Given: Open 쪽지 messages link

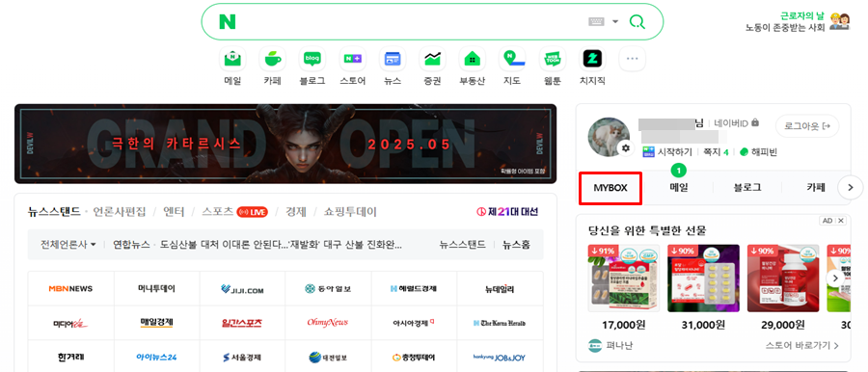Looking at the screenshot, I should pyautogui.click(x=716, y=151).
